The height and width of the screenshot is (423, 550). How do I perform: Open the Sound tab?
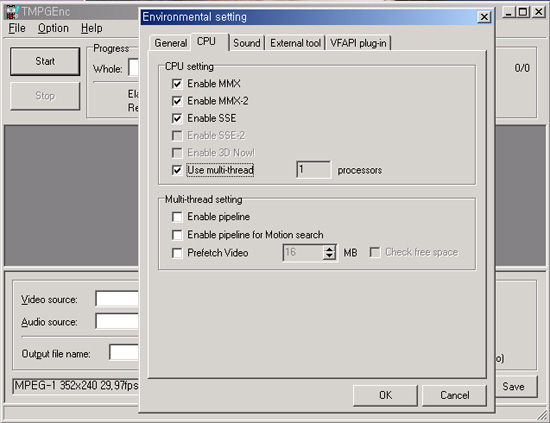click(x=247, y=43)
